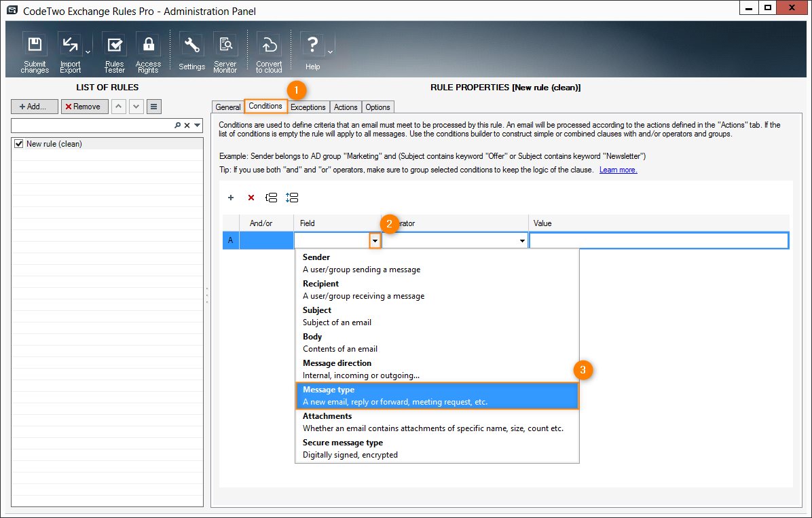Add a new condition with plus icon
This screenshot has height=518, width=812.
[231, 198]
